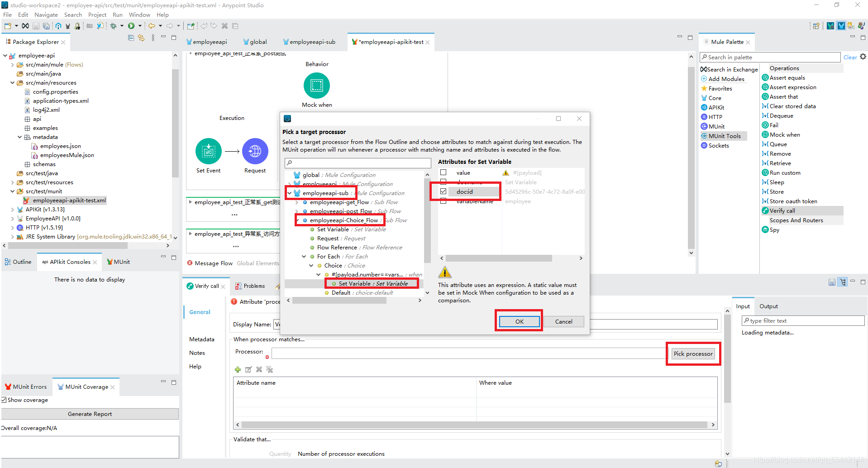Click the remove all attributes icon
This screenshot has height=468, width=868.
tap(270, 370)
